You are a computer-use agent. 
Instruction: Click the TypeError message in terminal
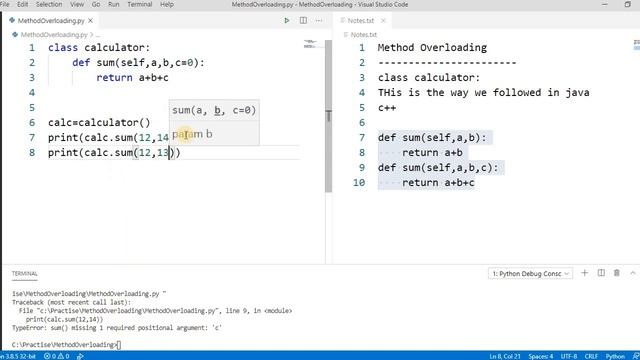pos(117,328)
